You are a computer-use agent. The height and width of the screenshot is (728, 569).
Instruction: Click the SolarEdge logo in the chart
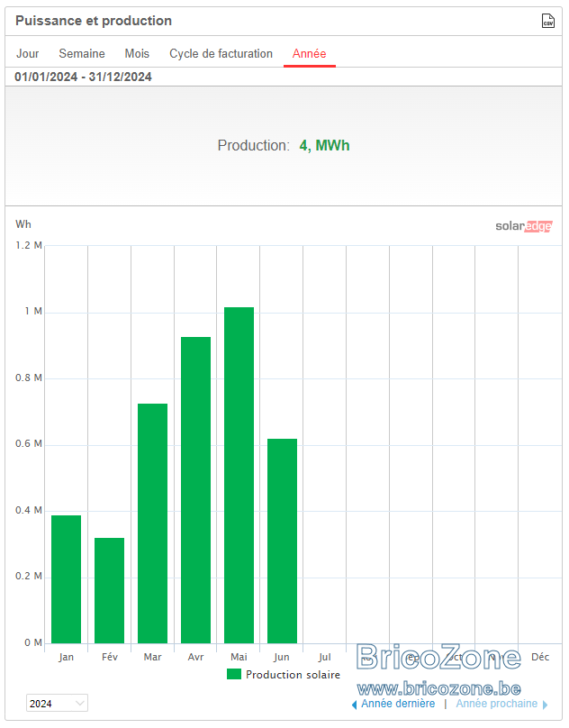524,226
